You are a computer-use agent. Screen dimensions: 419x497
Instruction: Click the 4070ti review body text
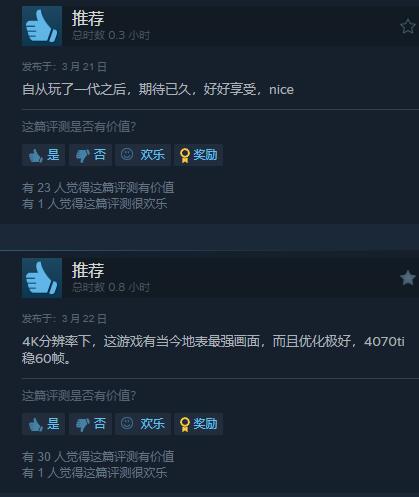click(213, 350)
